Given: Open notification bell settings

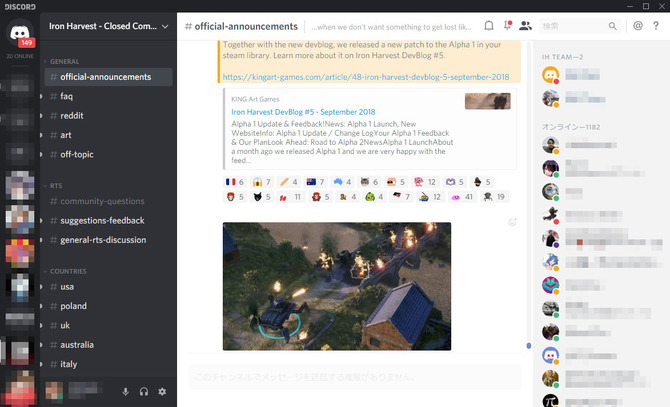Looking at the screenshot, I should click(x=489, y=26).
